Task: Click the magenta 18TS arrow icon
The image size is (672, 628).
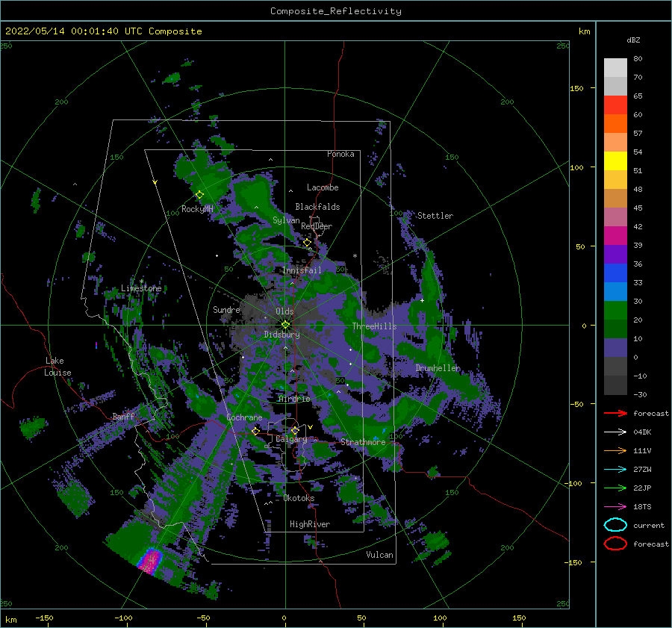Action: (x=615, y=507)
